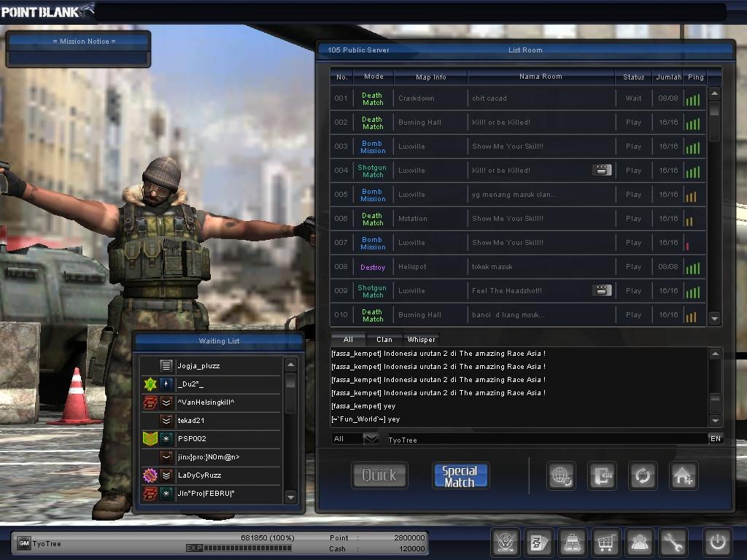Open the clan emblem icon
This screenshot has height=560, width=747.
coord(506,542)
